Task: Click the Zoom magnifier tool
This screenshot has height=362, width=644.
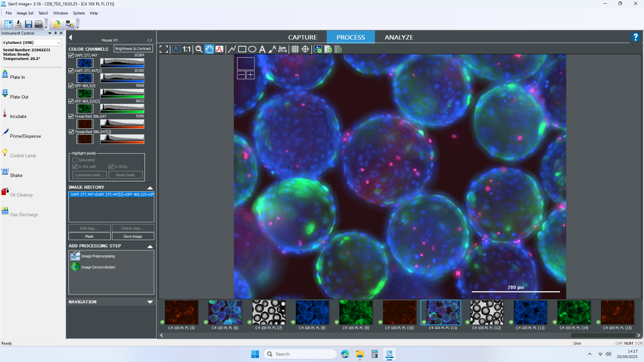Action: [199, 49]
